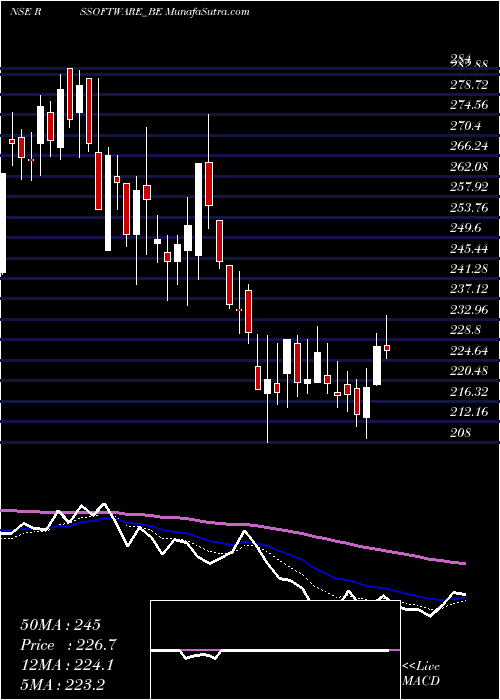Image resolution: width=500 pixels, height=700 pixels.
Task: Click the 216.32 price axis label
Action: (469, 392)
